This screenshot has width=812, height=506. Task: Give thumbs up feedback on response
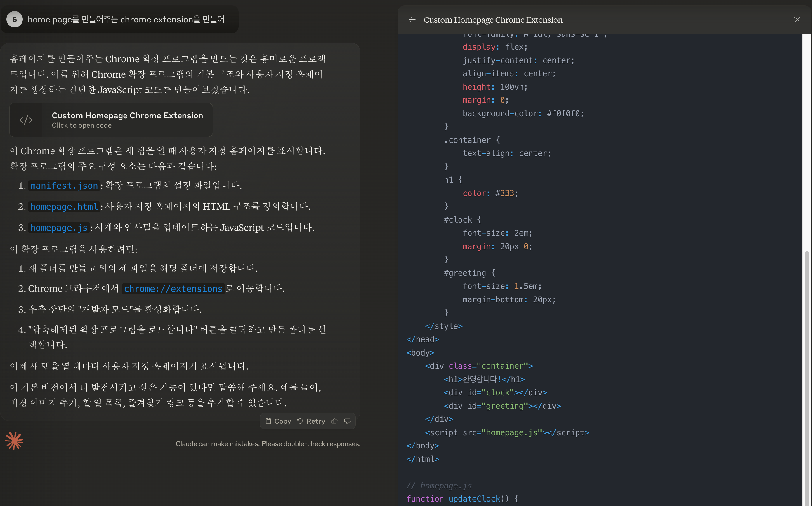tap(334, 421)
